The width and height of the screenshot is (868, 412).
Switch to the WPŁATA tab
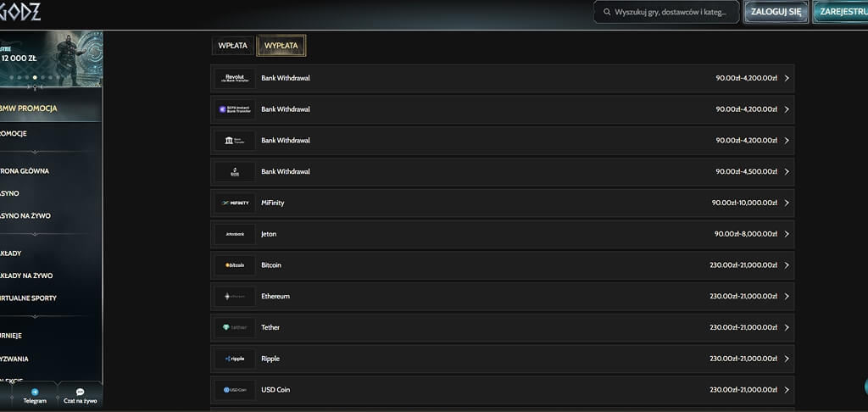(232, 46)
